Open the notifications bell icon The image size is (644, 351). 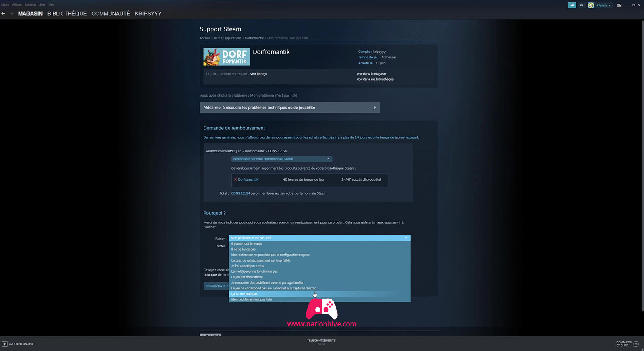coord(582,5)
